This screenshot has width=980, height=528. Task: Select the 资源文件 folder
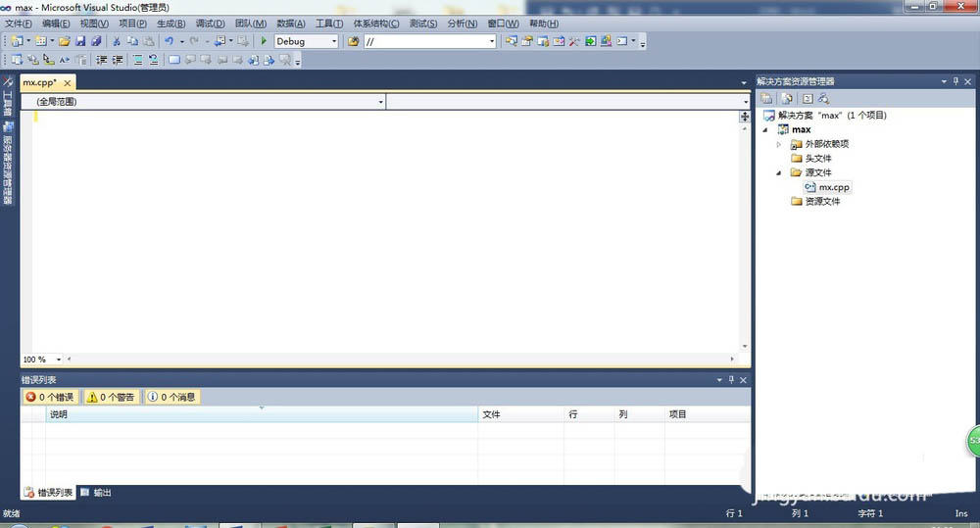[x=815, y=201]
